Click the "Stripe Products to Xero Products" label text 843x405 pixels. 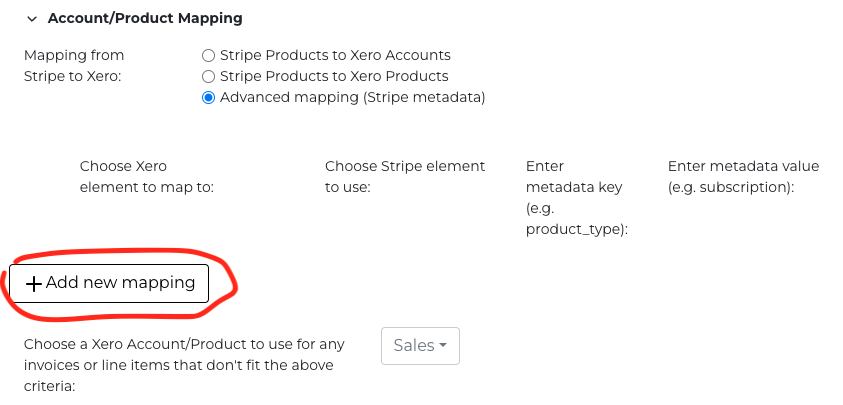334,76
